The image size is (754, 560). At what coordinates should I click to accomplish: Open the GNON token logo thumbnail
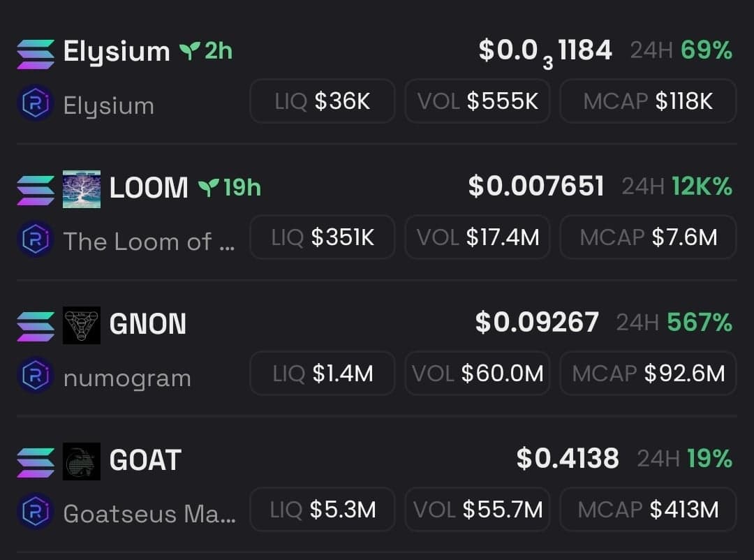coord(82,325)
